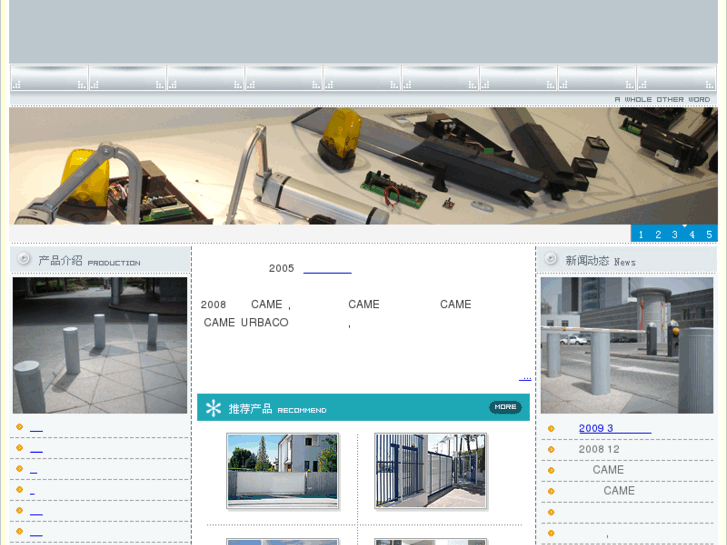Click the gate automation banner image
Screen dimensions: 727x545
363,165
